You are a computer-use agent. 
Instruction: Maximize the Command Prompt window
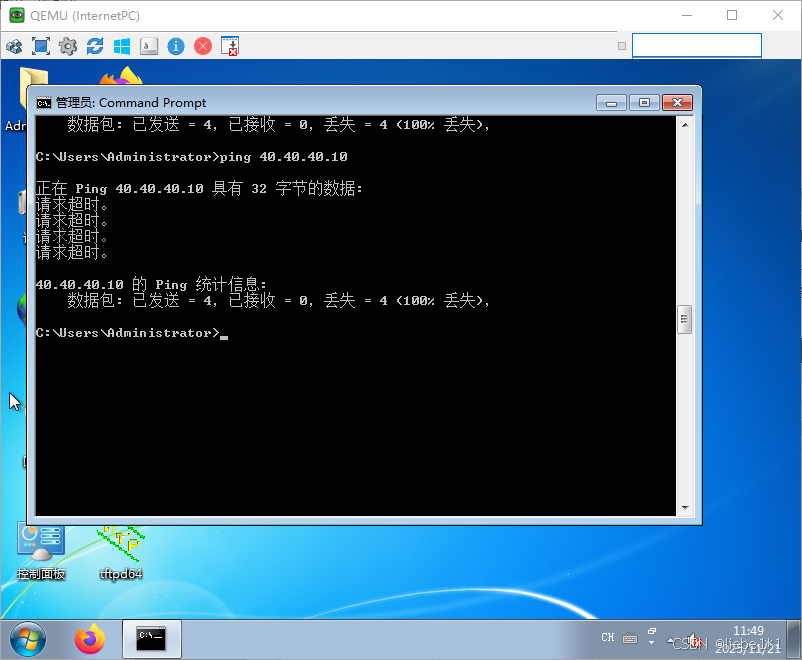pos(644,103)
